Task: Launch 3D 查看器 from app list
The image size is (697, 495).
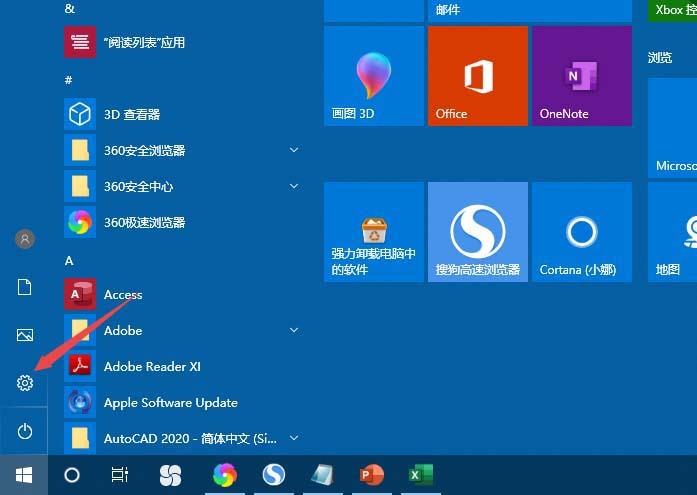Action: [x=182, y=114]
